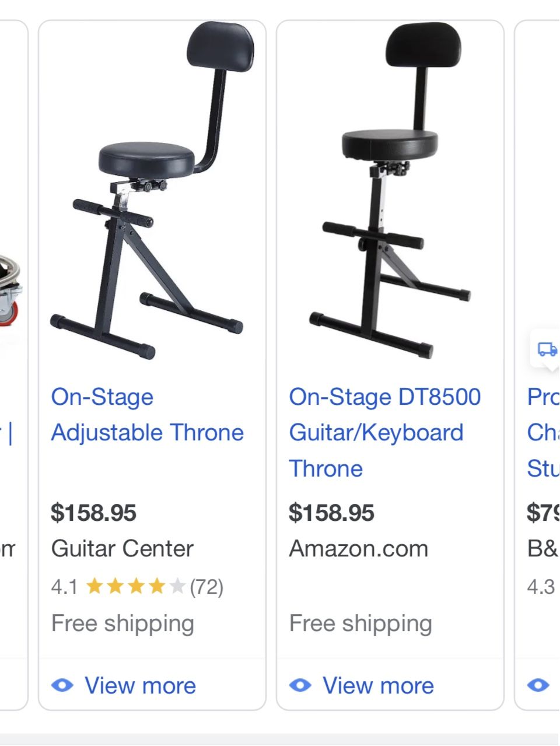Click the eye icon in the Amazon.com card

click(x=300, y=685)
